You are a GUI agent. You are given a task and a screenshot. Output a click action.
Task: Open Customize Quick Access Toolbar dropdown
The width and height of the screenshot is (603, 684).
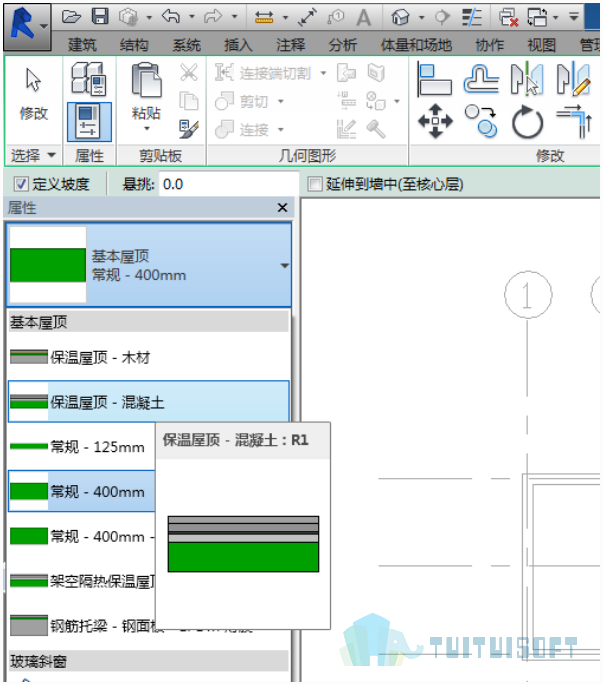tap(574, 17)
